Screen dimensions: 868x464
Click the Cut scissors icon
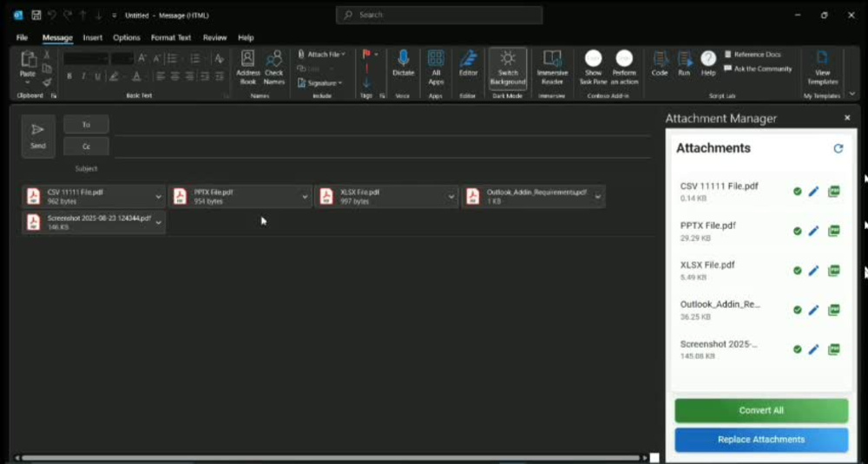tap(47, 55)
